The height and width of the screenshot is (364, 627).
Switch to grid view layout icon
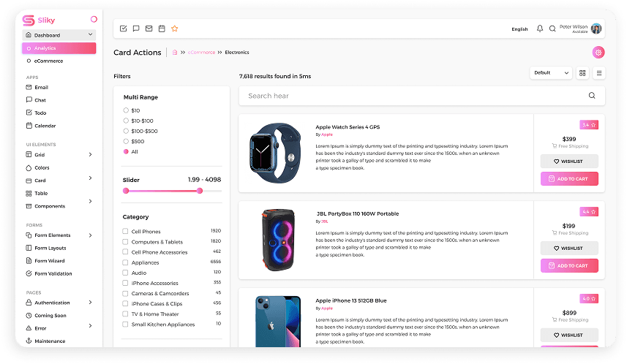click(582, 73)
